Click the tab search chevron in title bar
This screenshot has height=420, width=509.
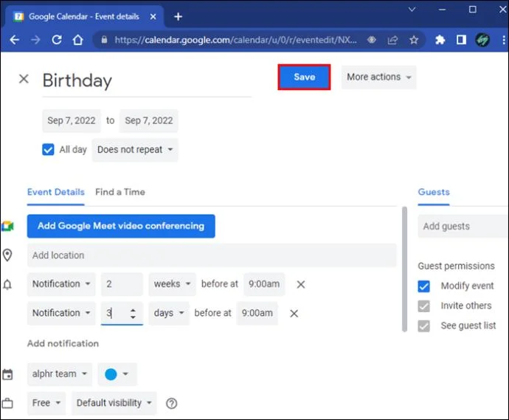pos(412,10)
